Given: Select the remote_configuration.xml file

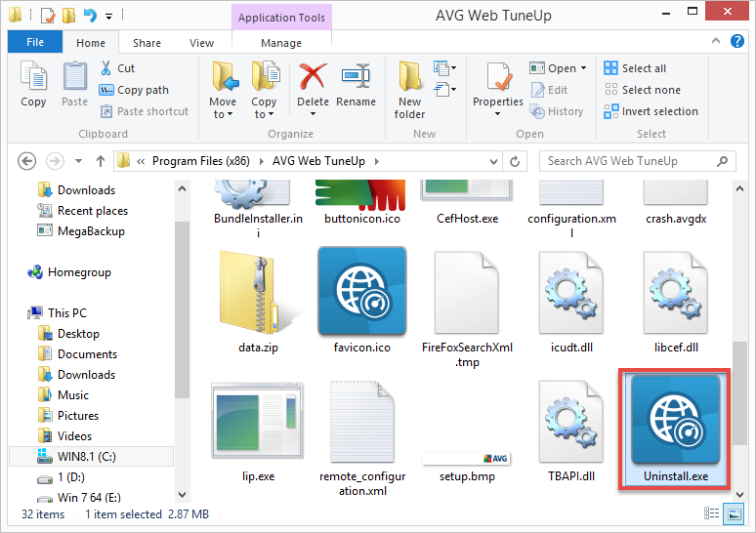Looking at the screenshot, I should pos(362,437).
